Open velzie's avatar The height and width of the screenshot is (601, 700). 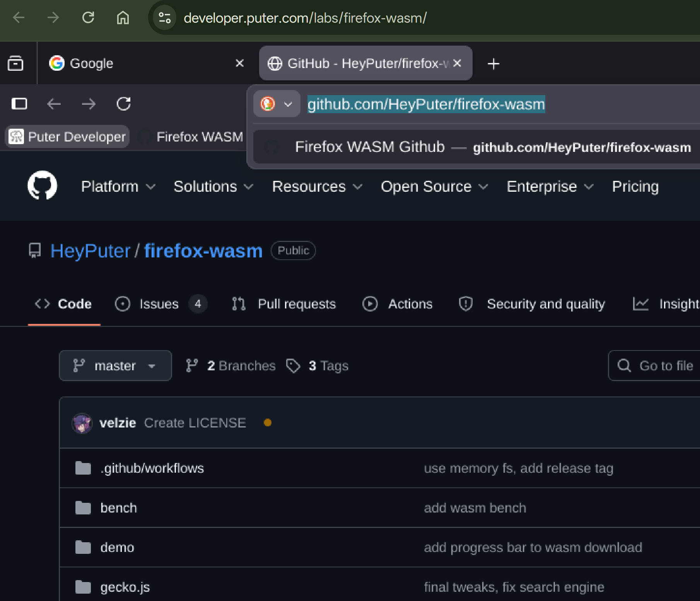click(x=82, y=423)
